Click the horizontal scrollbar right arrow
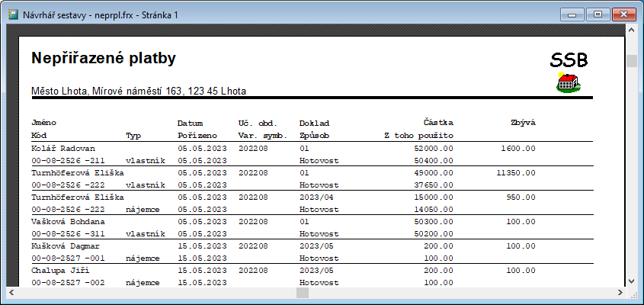The width and height of the screenshot is (644, 305). 619,292
